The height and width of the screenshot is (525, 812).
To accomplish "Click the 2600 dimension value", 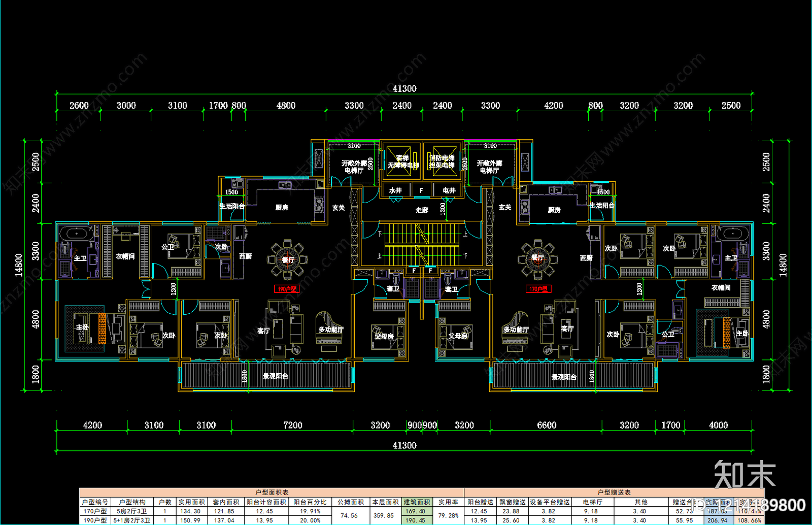I will tap(79, 105).
